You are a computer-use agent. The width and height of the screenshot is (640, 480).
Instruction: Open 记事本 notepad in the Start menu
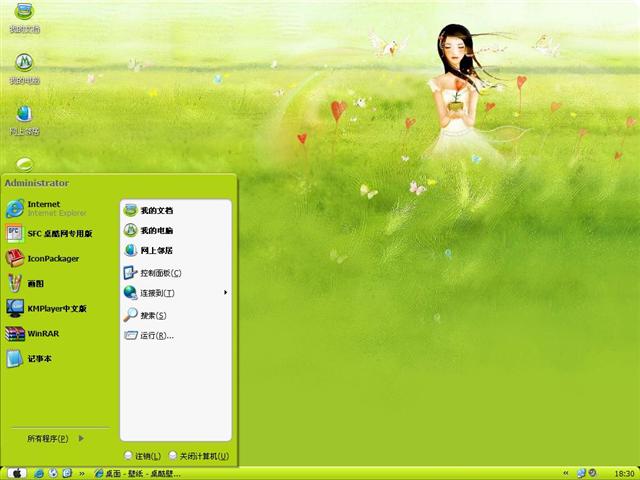coord(29,358)
